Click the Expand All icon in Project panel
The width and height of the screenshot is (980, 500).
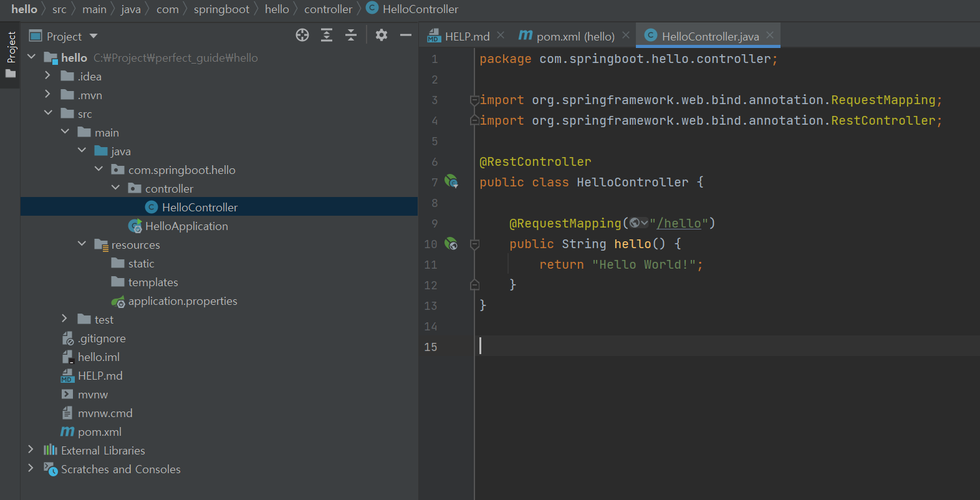point(327,36)
